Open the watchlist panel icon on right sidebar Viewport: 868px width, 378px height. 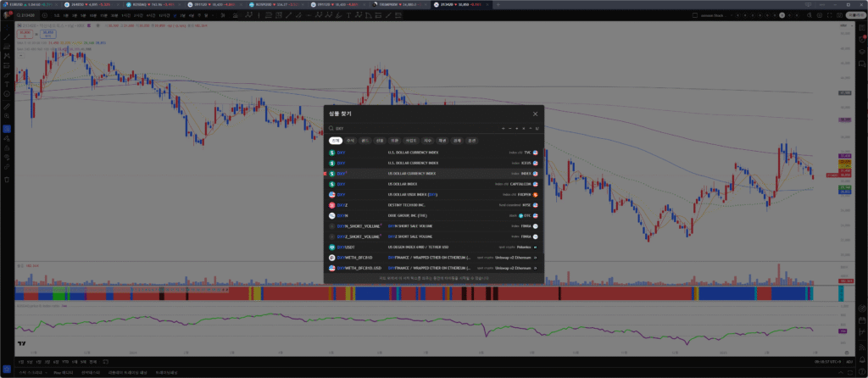click(862, 26)
